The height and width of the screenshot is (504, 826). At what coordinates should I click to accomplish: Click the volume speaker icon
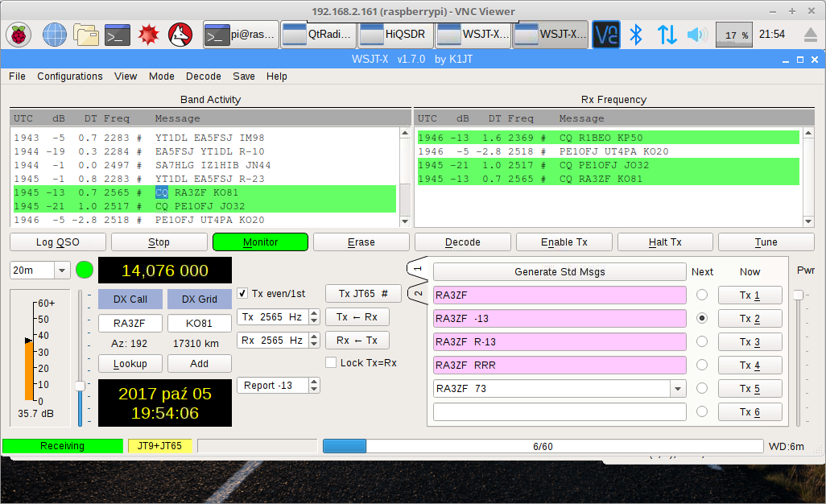[x=696, y=35]
